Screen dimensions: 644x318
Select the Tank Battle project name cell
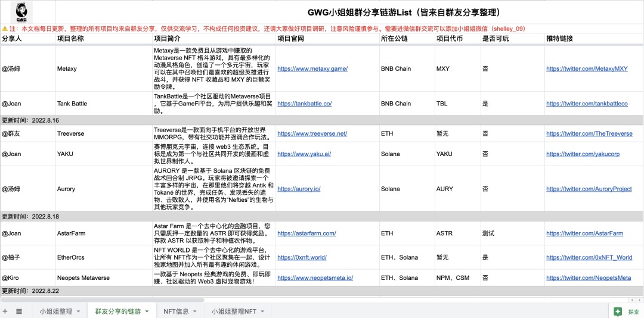point(104,104)
